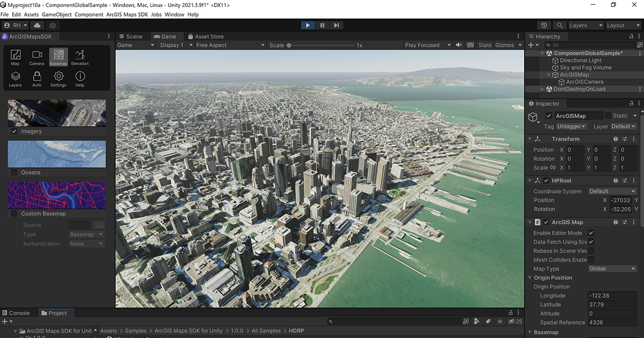The image size is (644, 338).
Task: Enable the Oceans basemap checkbox
Action: coord(14,173)
